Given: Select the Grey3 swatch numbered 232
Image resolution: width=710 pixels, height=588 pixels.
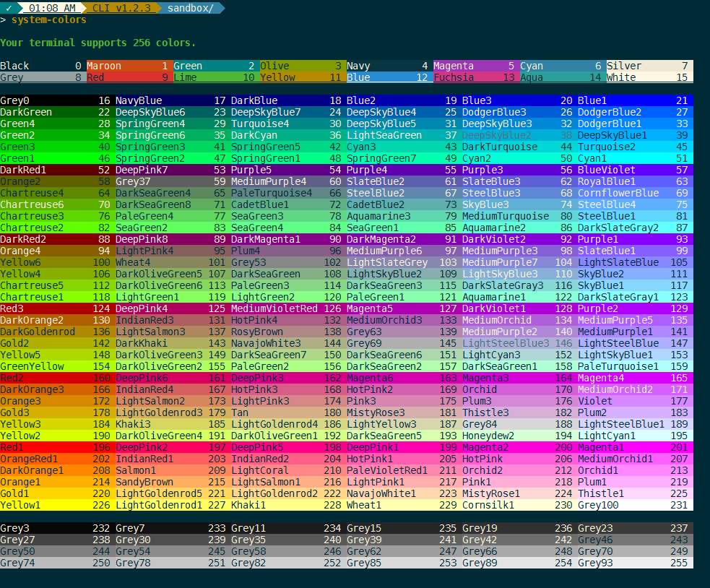Looking at the screenshot, I should coord(57,529).
